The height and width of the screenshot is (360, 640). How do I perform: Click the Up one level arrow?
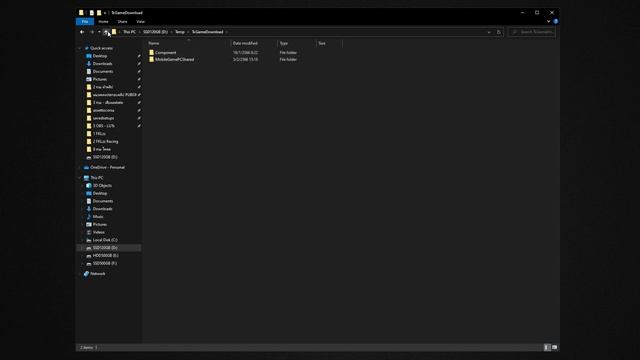[x=106, y=32]
